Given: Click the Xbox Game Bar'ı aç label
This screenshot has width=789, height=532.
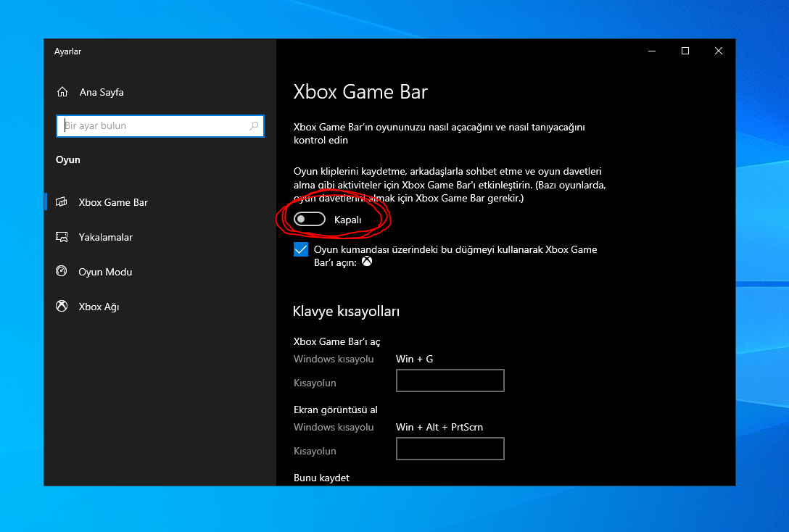Looking at the screenshot, I should (x=337, y=341).
